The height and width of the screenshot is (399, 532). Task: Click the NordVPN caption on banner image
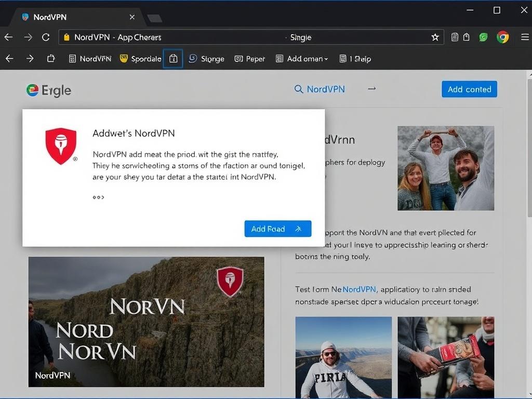coord(52,376)
